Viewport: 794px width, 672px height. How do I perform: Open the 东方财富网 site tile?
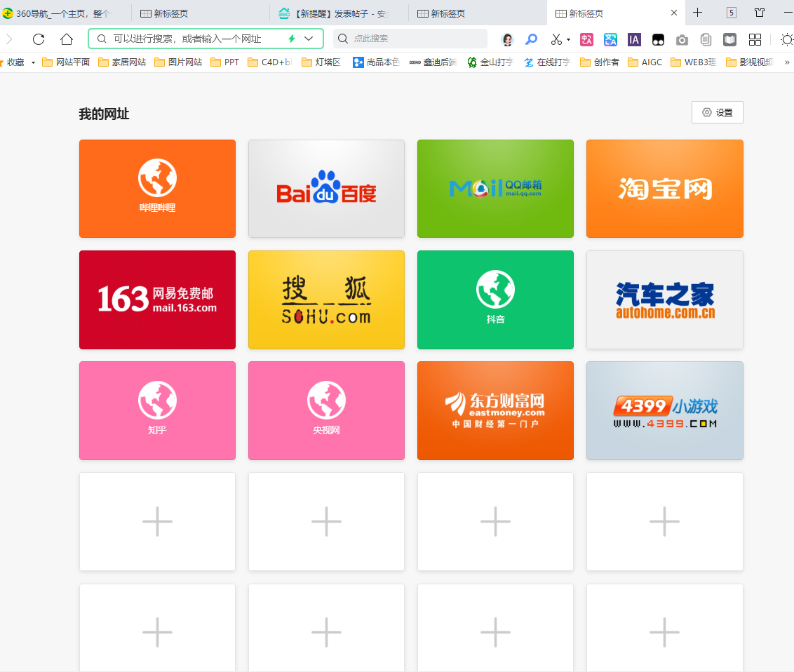[495, 410]
